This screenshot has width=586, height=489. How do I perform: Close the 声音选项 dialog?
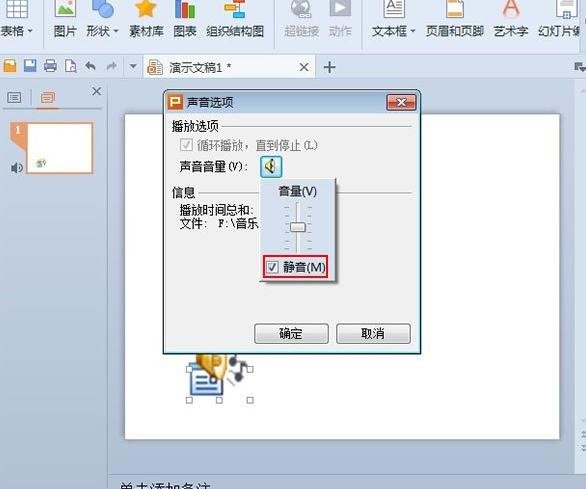click(x=401, y=102)
